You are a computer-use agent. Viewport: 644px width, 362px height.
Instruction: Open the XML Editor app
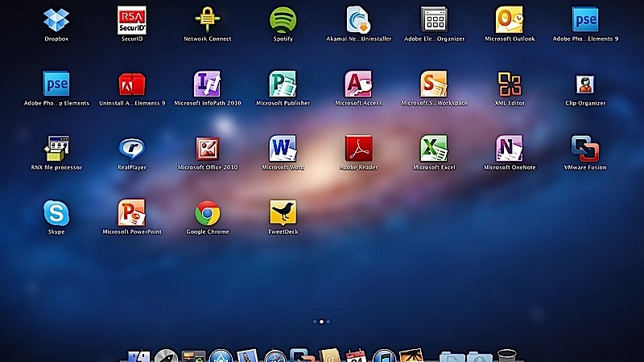tap(510, 84)
